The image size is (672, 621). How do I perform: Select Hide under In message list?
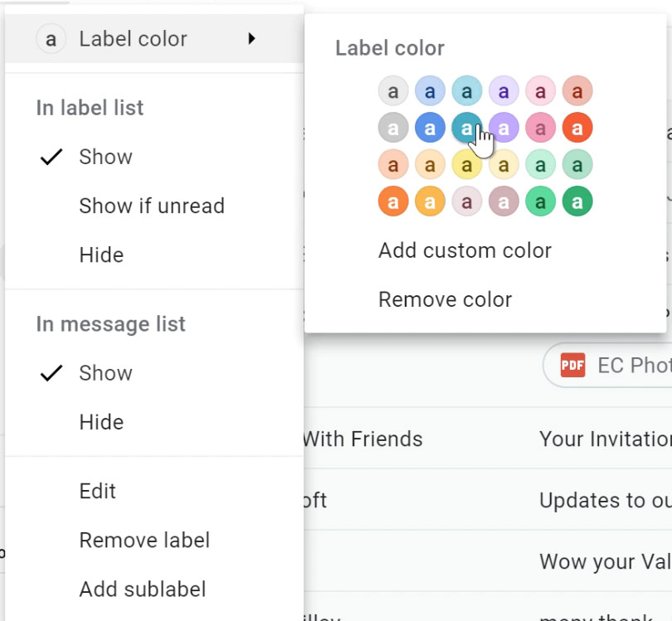[101, 422]
